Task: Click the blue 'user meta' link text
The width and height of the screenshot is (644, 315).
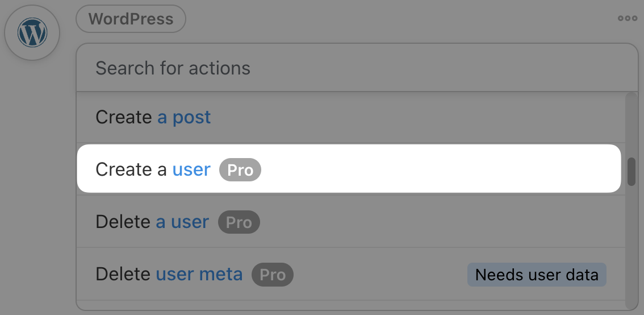Action: coord(199,275)
